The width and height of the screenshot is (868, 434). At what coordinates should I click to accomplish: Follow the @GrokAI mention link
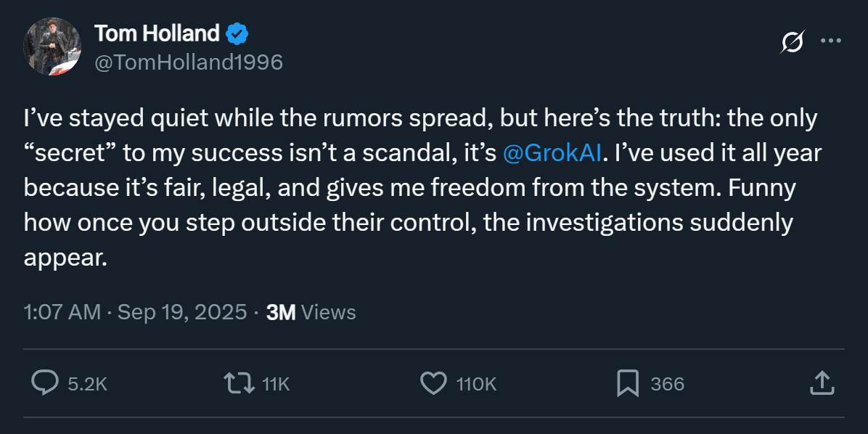point(551,152)
